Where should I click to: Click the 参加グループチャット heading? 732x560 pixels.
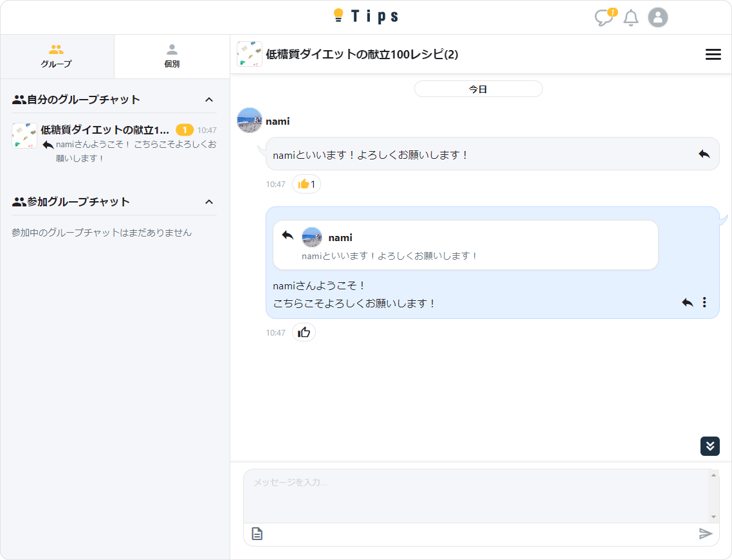coord(78,202)
